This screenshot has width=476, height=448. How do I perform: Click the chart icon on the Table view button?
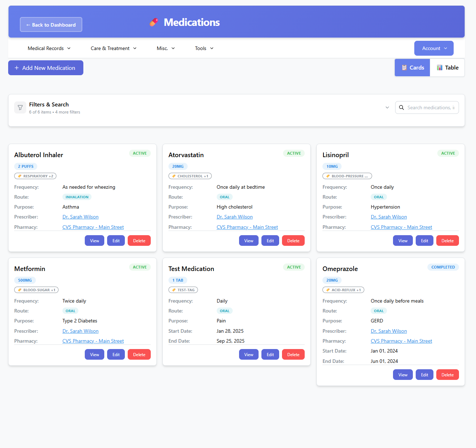tap(439, 67)
